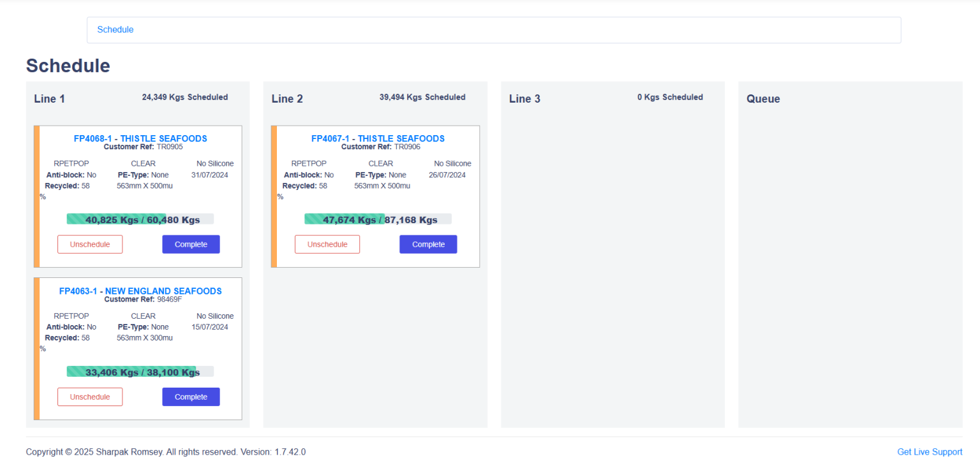Unschedule the FP4067-1 job on Line 2
Viewport: 980px width, 475px height.
(x=327, y=244)
